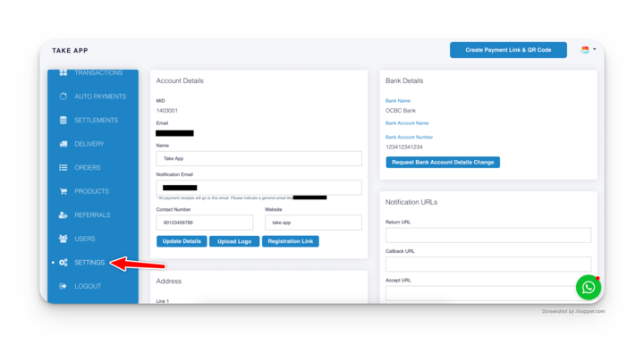Click the Address section heading
Screen dimensions: 644x353
click(x=169, y=282)
